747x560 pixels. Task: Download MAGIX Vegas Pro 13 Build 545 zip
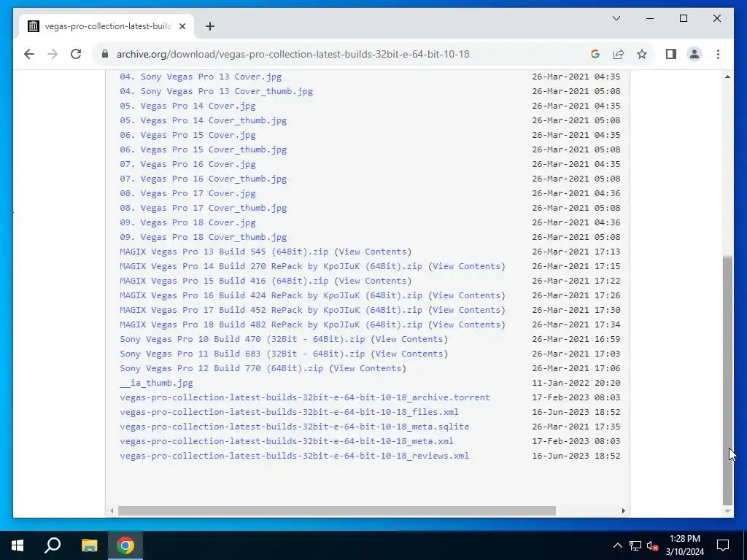[224, 252]
